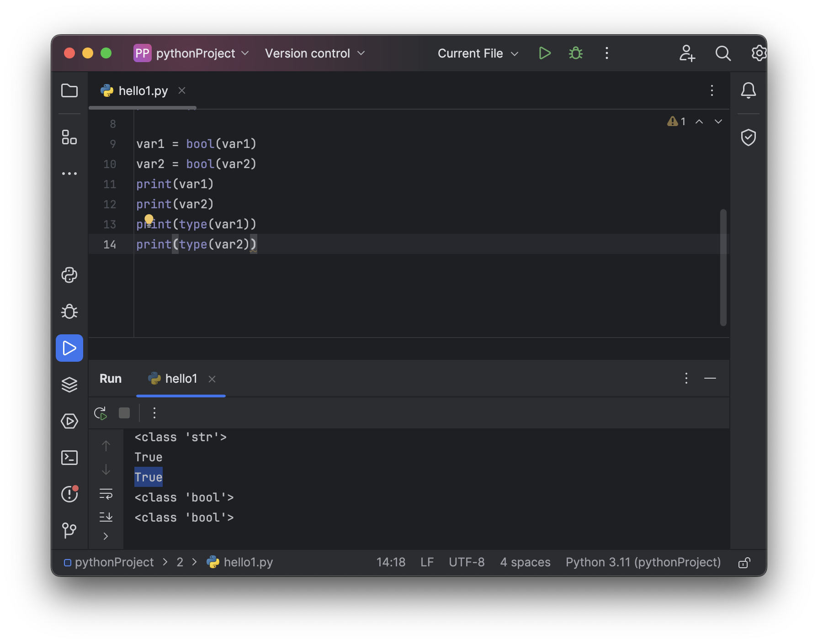This screenshot has height=644, width=818.
Task: Click the UTF-8 encoding in status bar
Action: coord(466,562)
